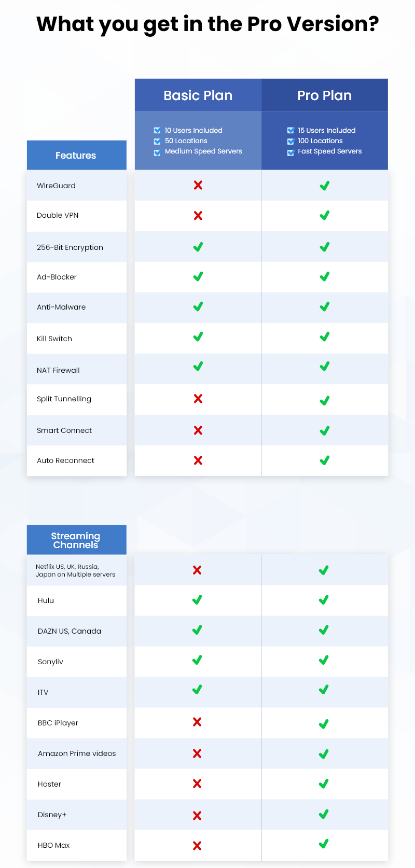Click the green check for Double VPN Pro Plan
The height and width of the screenshot is (868, 415).
point(324,215)
